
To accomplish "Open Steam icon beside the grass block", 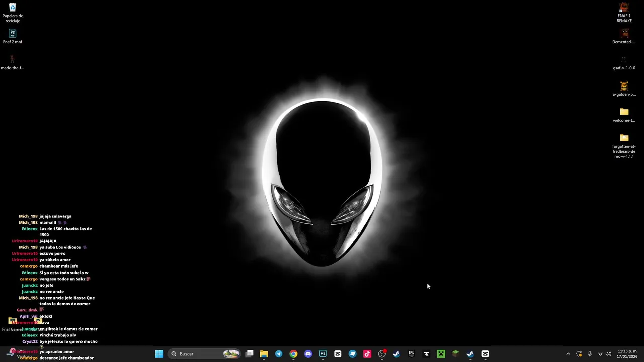I will [x=470, y=354].
